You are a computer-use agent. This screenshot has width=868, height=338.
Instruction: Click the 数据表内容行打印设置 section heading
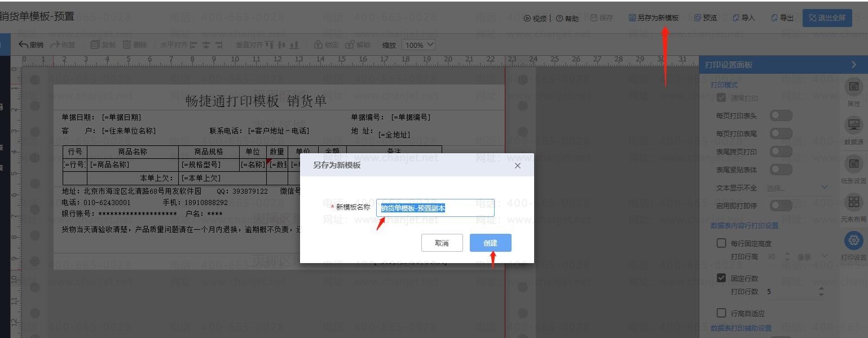point(744,225)
